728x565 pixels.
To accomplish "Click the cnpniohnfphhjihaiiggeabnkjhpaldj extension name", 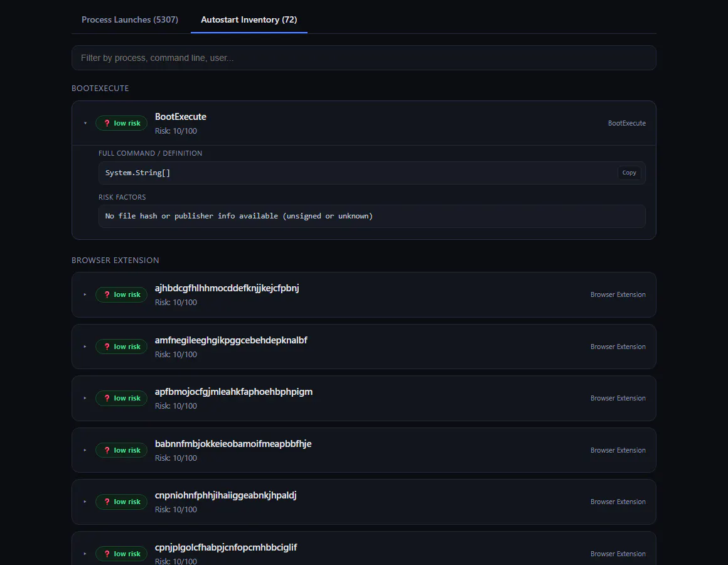I will pyautogui.click(x=226, y=495).
